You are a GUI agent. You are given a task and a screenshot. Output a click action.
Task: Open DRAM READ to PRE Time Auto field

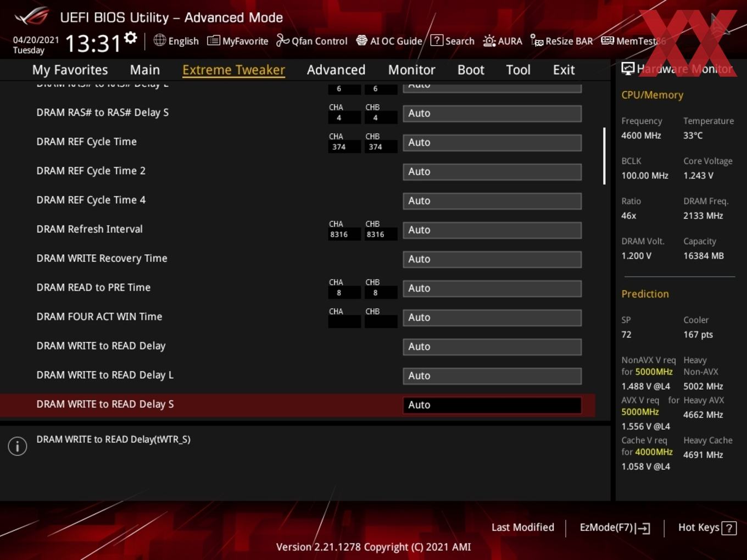coord(492,288)
